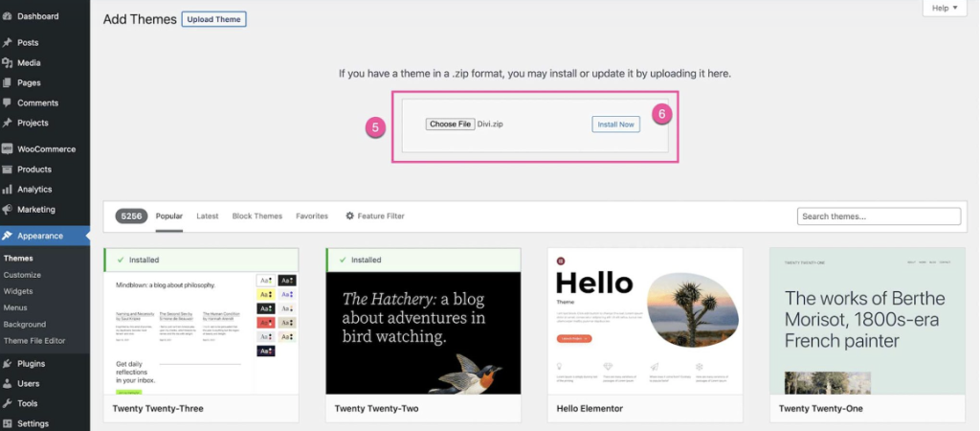This screenshot has height=431, width=980.
Task: Click the WooCommerce logo icon
Action: click(8, 148)
